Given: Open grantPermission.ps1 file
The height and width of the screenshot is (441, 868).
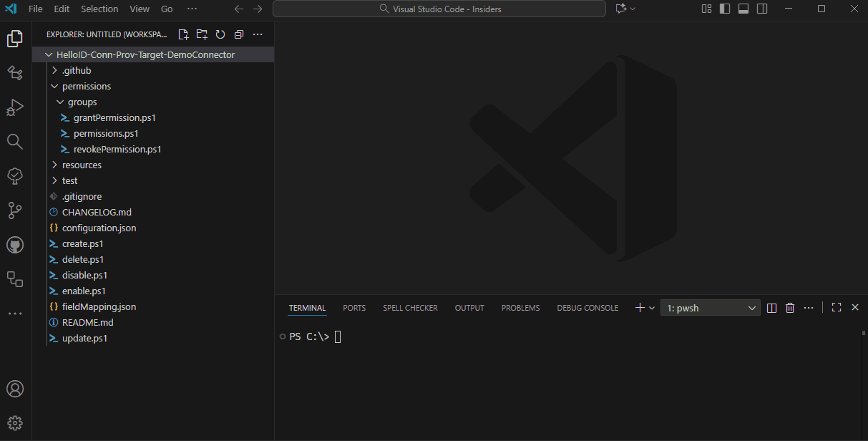Looking at the screenshot, I should (x=153, y=117).
